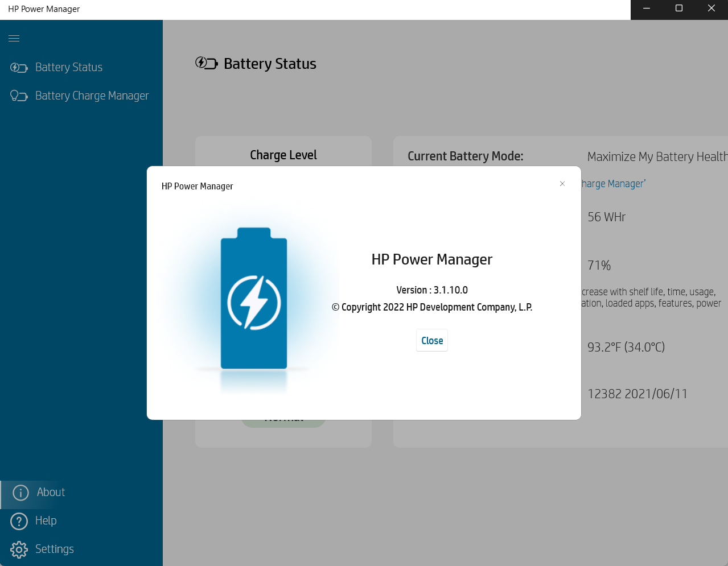The image size is (728, 566).
Task: Open Settings via the gear icon
Action: [18, 550]
